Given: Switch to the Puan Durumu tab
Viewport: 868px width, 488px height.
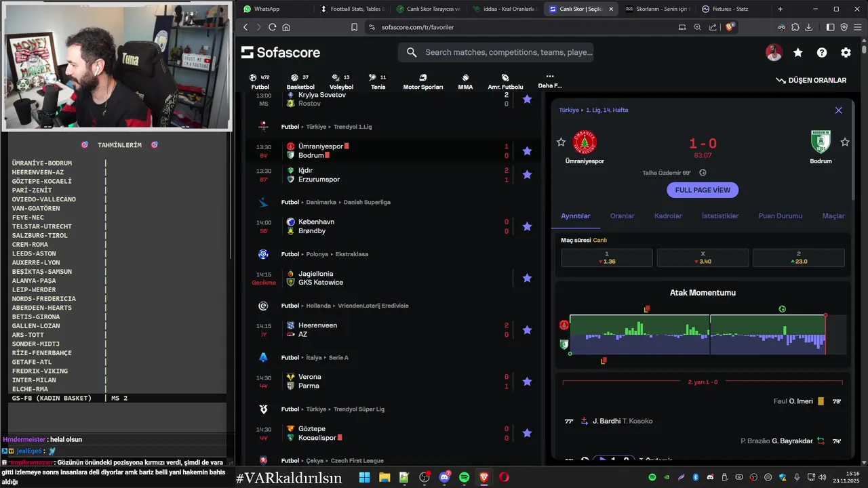Looking at the screenshot, I should (x=781, y=216).
